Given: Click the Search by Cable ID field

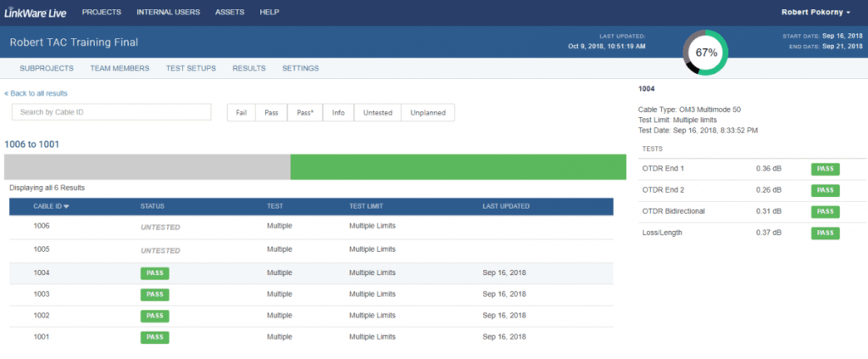Looking at the screenshot, I should tap(111, 112).
